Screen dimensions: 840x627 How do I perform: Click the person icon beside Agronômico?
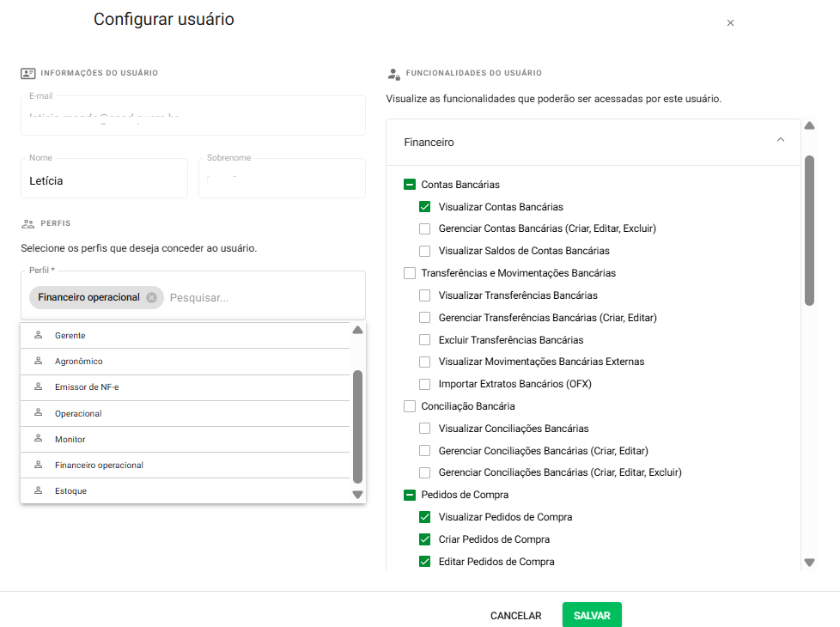38,362
